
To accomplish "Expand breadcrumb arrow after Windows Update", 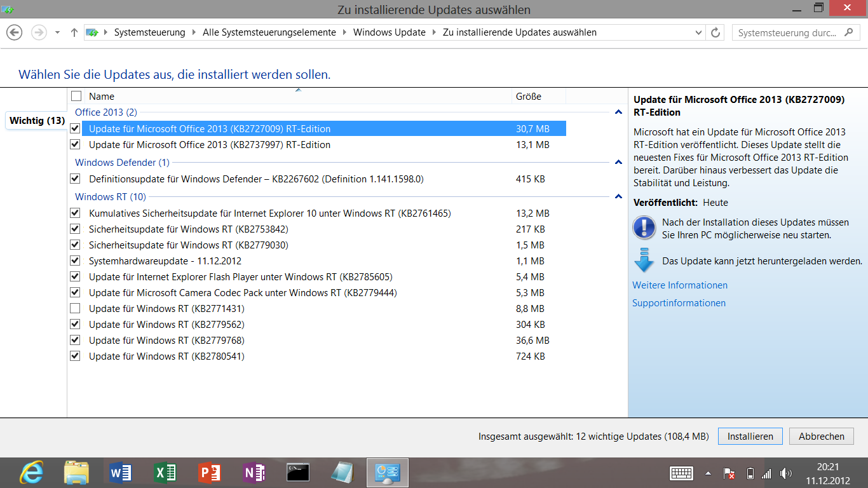I will click(434, 32).
